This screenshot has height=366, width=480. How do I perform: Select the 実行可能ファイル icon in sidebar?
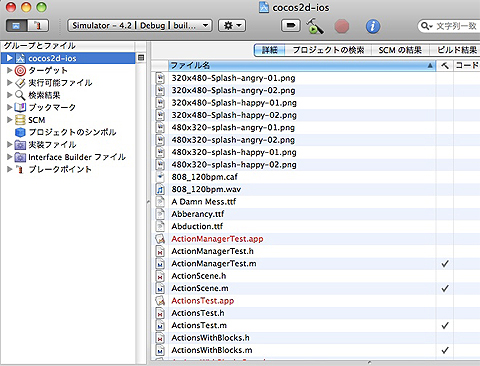tap(20, 83)
